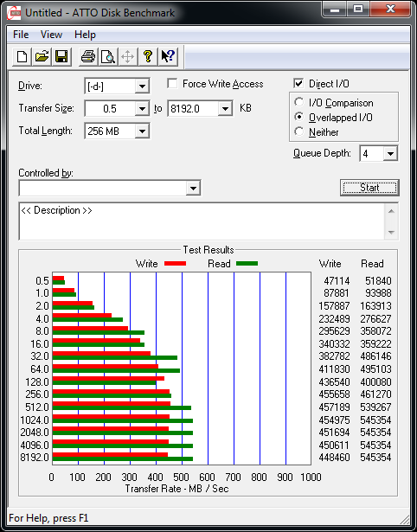Click the ATTO application icon in the title bar
The height and width of the screenshot is (532, 417).
pos(15,13)
